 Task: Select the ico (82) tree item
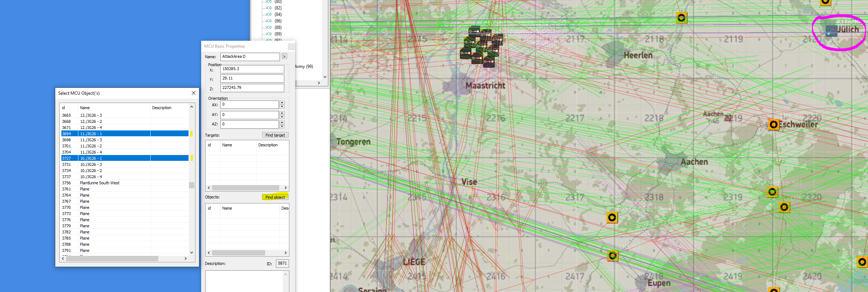tap(274, 8)
